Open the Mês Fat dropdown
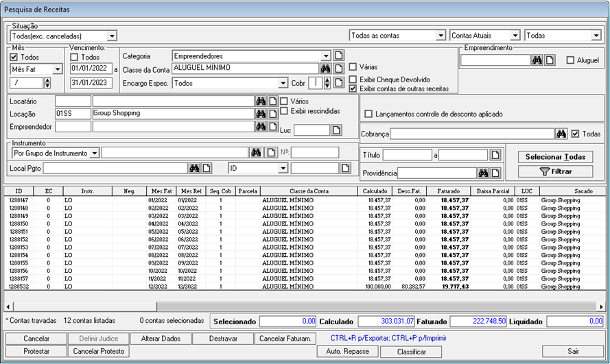610x364 pixels. click(58, 69)
